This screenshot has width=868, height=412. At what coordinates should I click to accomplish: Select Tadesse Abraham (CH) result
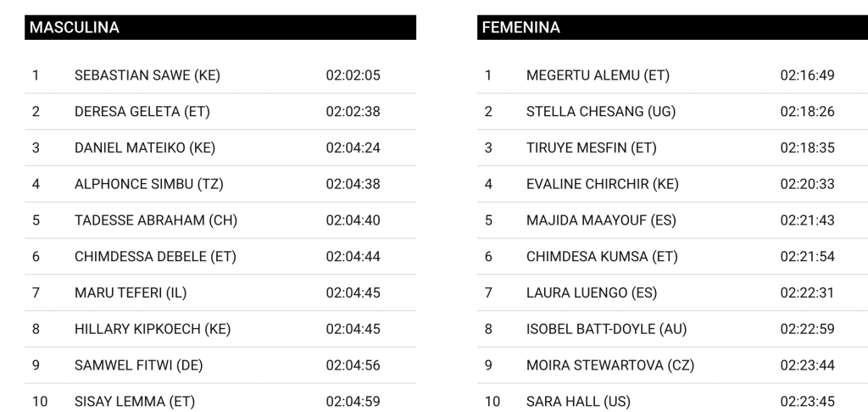click(155, 220)
